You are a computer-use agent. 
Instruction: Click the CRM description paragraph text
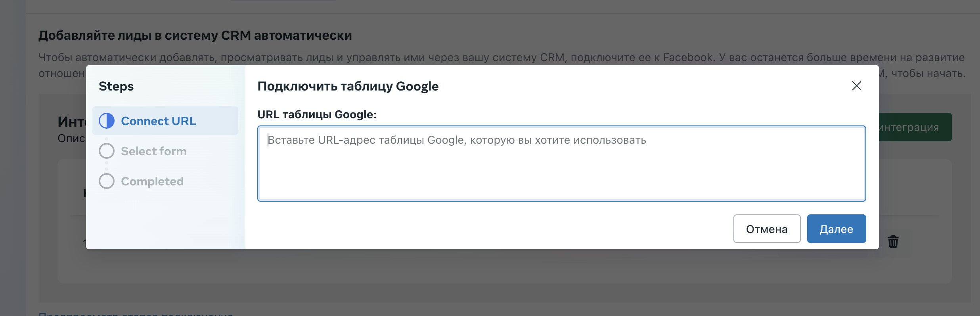(501, 58)
